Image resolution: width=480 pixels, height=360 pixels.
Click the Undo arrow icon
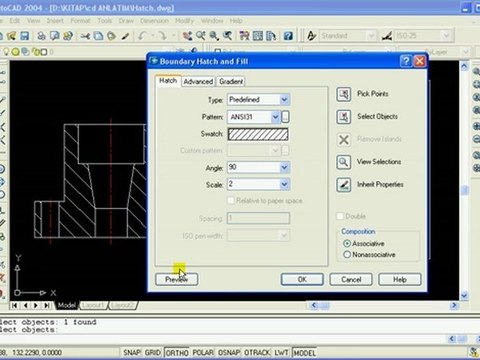coord(142,36)
